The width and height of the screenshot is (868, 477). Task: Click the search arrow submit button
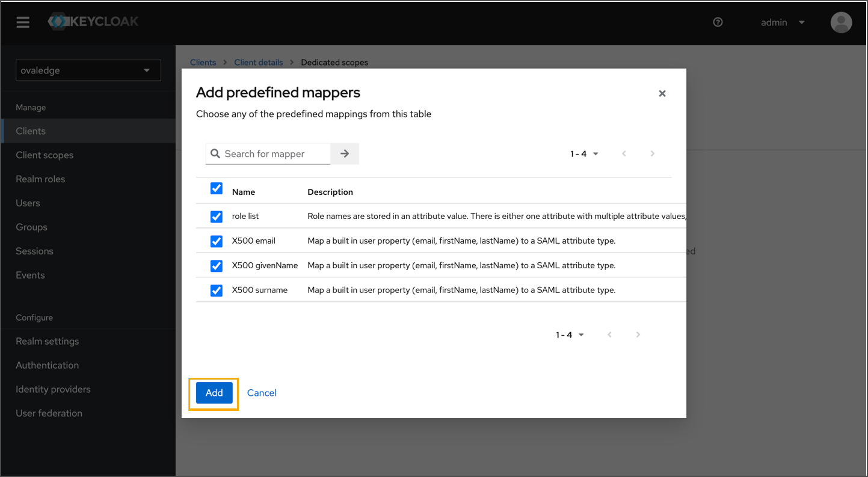click(x=345, y=154)
